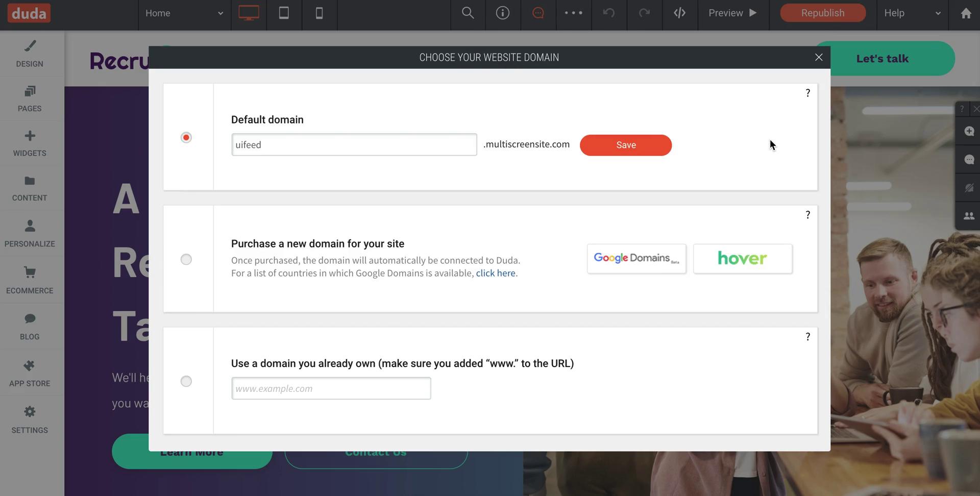Switch to tablet preview mode
Viewport: 980px width, 496px height.
pos(284,13)
